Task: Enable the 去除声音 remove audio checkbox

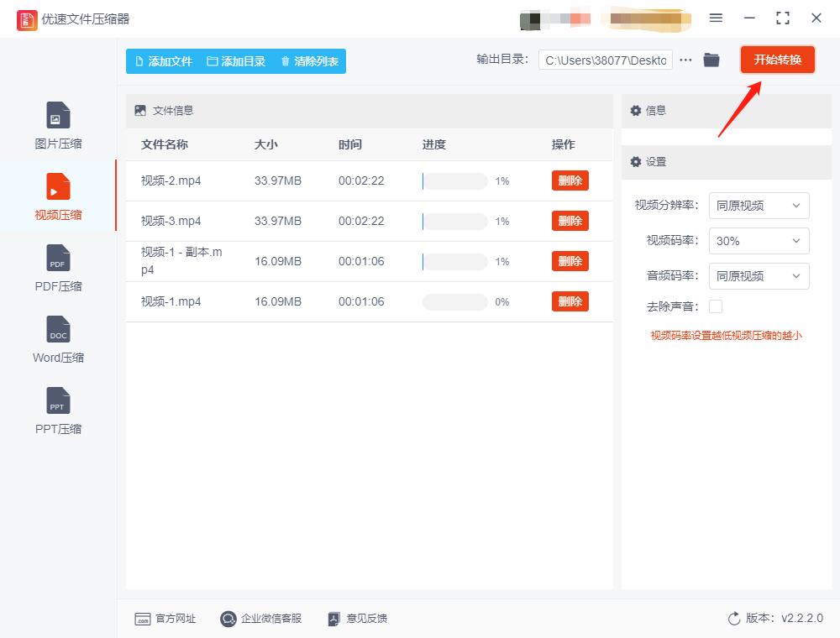Action: point(715,306)
